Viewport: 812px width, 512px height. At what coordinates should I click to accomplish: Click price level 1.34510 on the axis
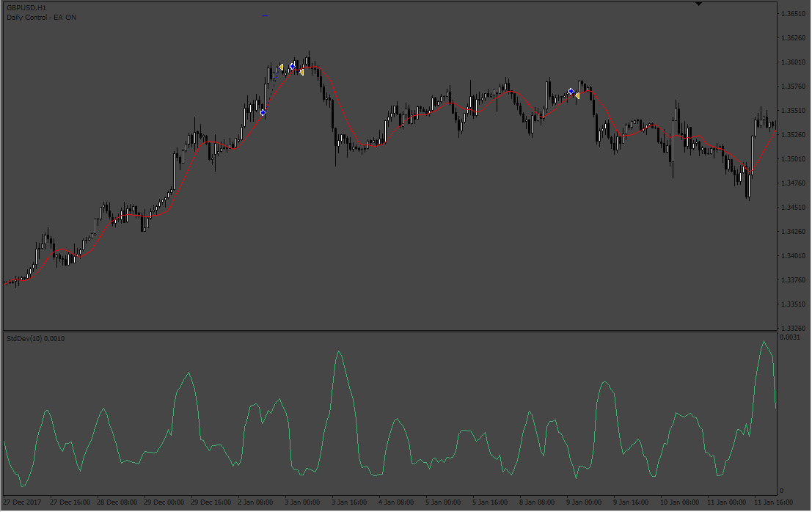coord(794,207)
